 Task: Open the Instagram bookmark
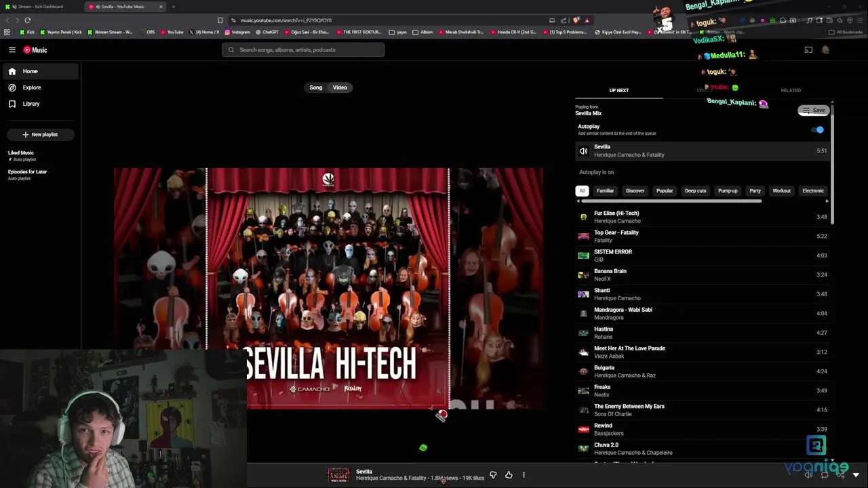tap(237, 32)
